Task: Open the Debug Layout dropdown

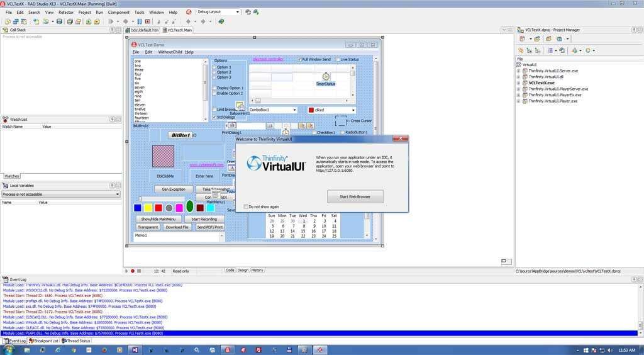Action: click(237, 13)
